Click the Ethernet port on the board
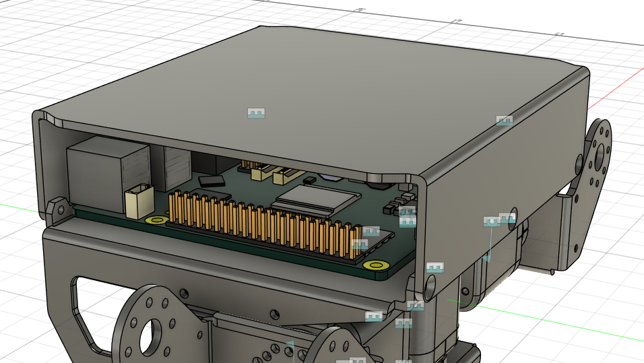644x363 pixels. (x=108, y=173)
